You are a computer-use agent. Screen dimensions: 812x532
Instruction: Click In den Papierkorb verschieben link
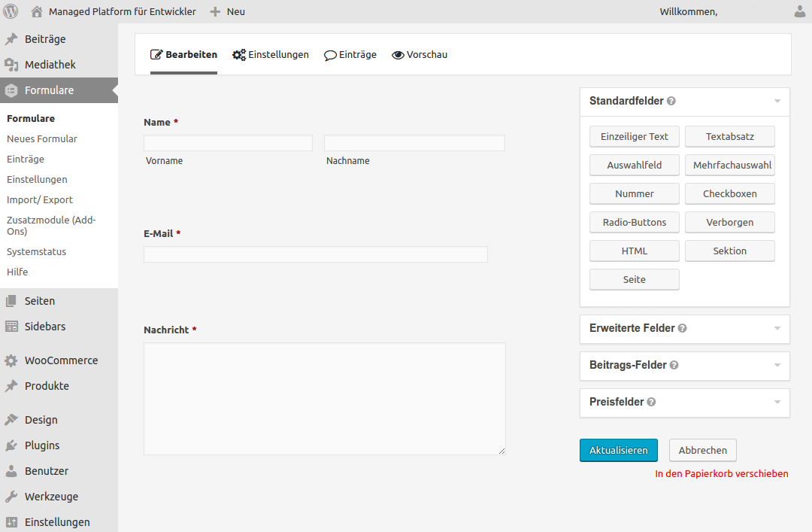coord(721,473)
